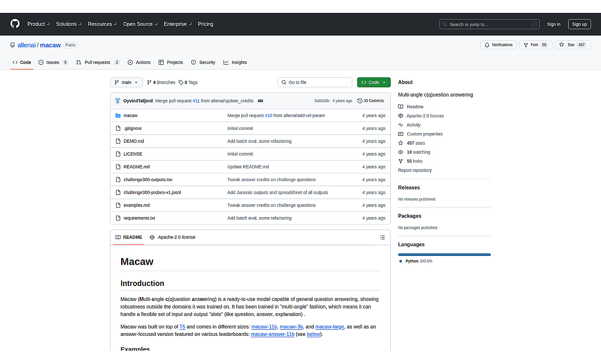Click the Search or jump to field
The width and height of the screenshot is (601, 364).
(x=490, y=24)
